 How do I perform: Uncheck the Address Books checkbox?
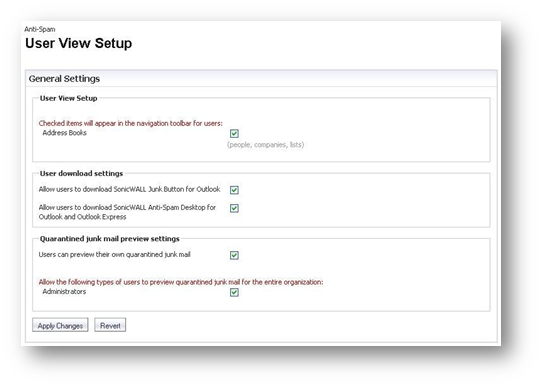234,133
